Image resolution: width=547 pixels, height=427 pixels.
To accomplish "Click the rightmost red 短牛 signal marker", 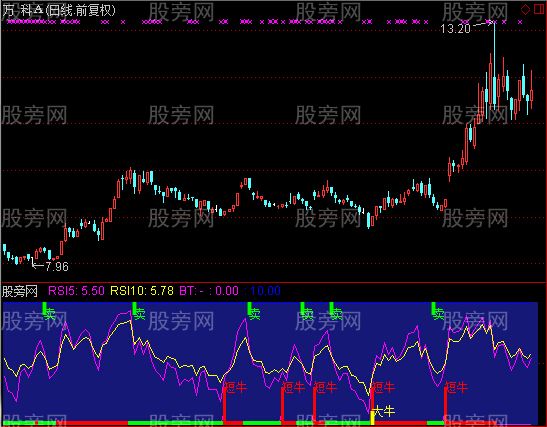I will click(x=457, y=387).
